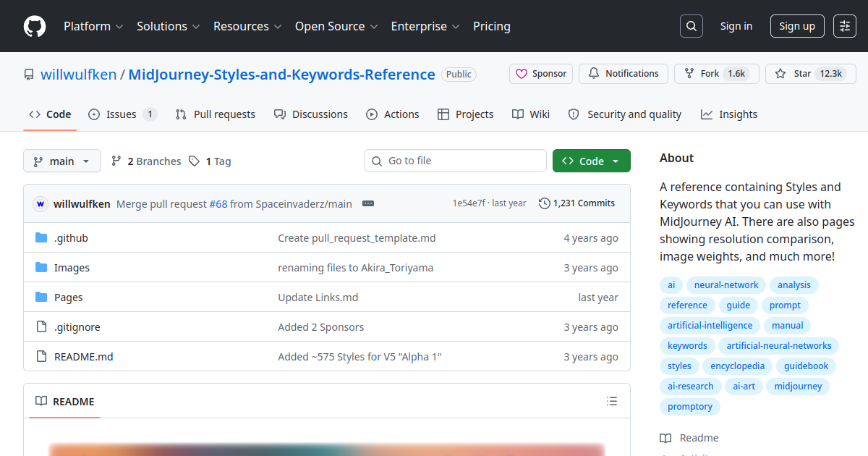Open Security and quality tab
This screenshot has height=456, width=868.
tap(625, 114)
